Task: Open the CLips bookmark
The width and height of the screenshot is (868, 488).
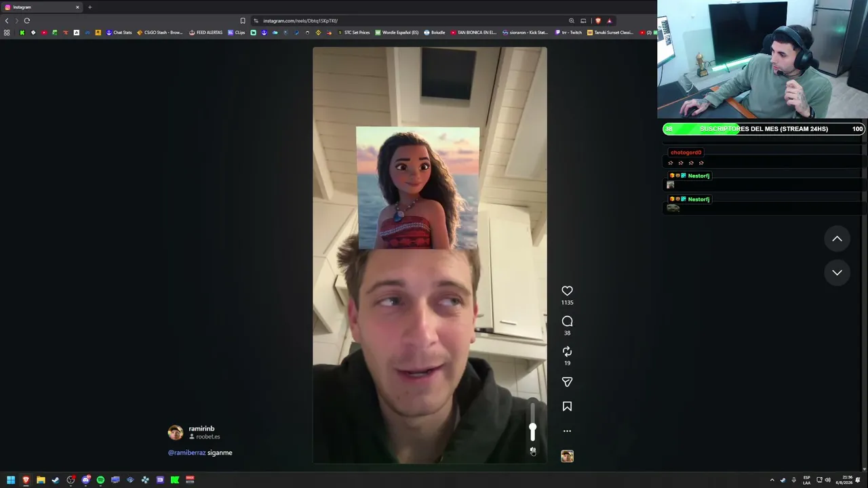Action: (237, 33)
